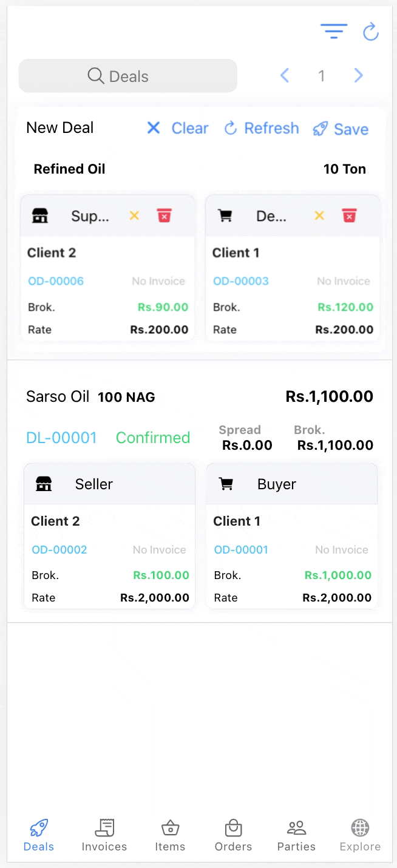This screenshot has height=868, width=397.
Task: Refresh the deals list using top-right refresh icon
Action: click(x=371, y=32)
